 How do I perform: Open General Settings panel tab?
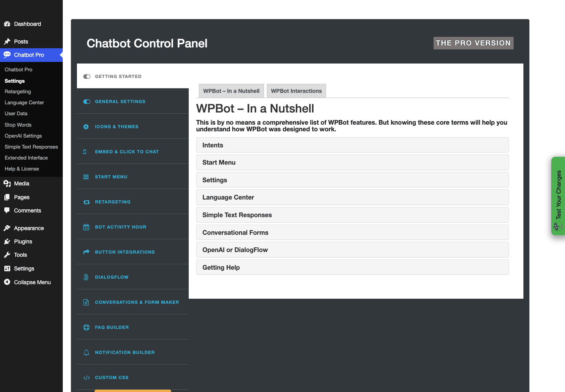click(x=133, y=101)
